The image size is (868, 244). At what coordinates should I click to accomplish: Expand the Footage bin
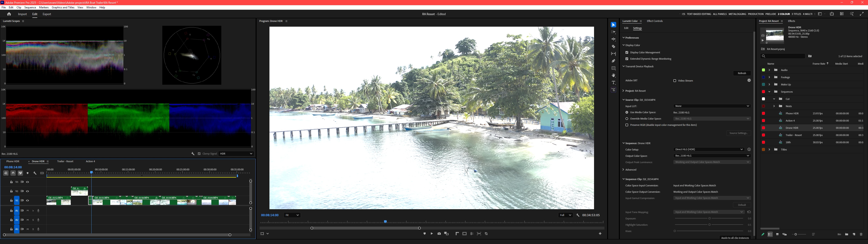(x=769, y=77)
